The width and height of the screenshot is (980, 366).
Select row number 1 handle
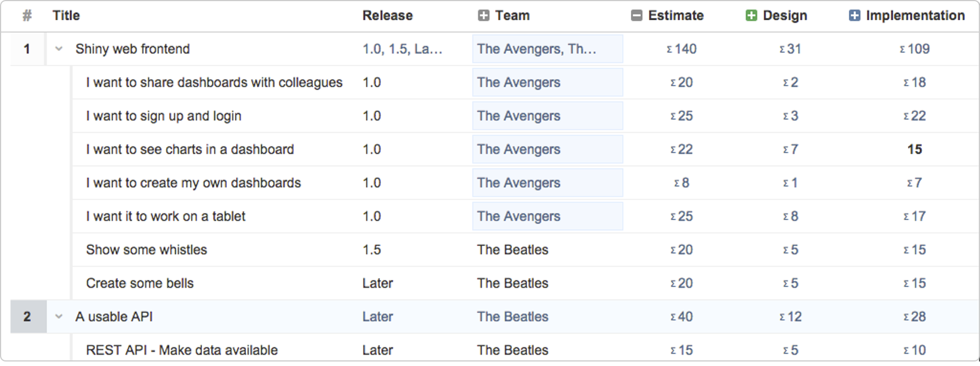pos(27,49)
